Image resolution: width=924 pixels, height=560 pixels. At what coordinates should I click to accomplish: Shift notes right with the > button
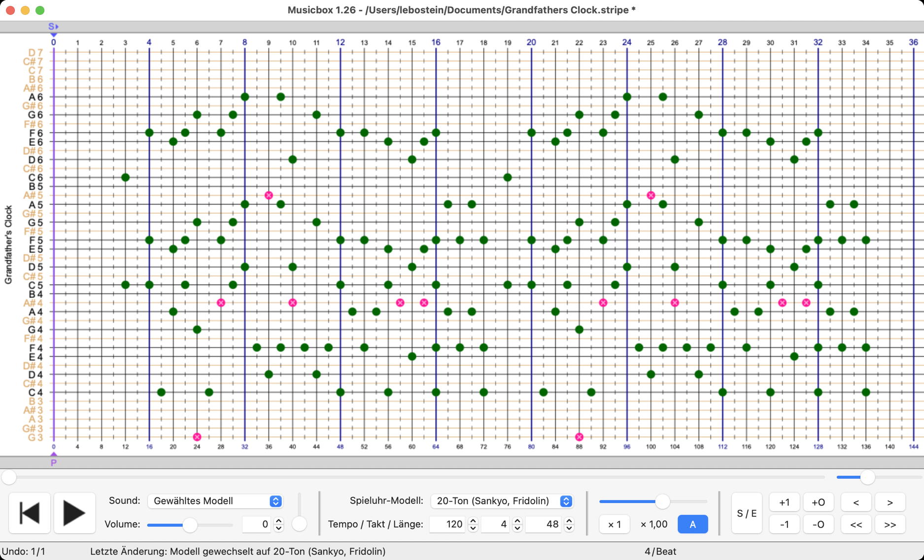click(890, 502)
